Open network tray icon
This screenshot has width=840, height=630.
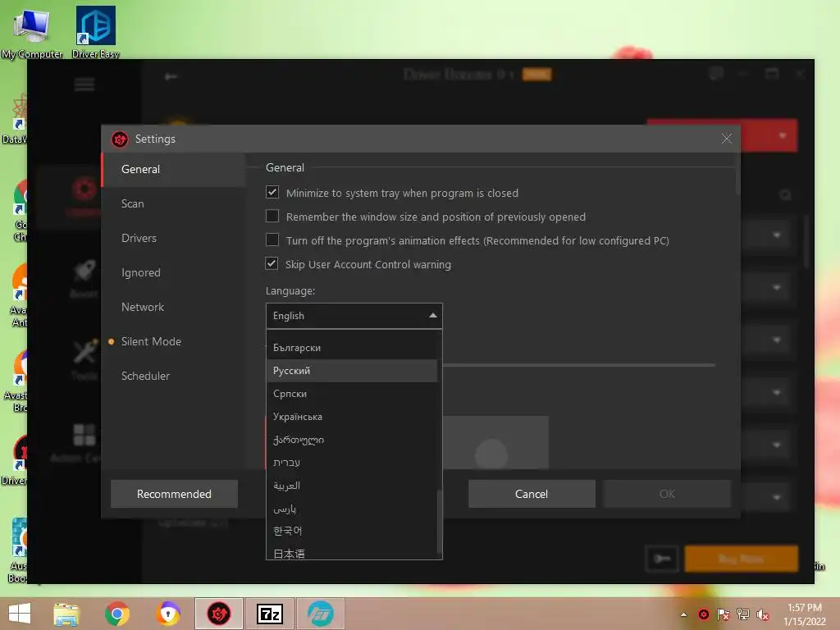(x=743, y=614)
